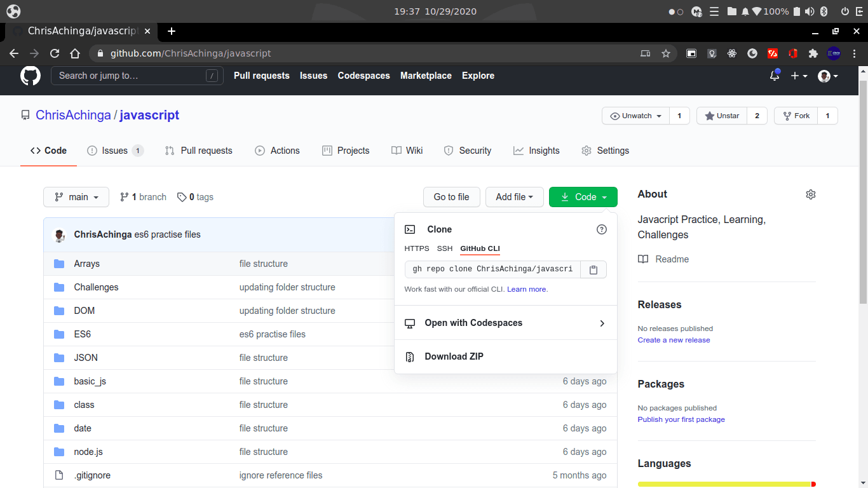Click the GitHub logo home icon

click(x=31, y=76)
